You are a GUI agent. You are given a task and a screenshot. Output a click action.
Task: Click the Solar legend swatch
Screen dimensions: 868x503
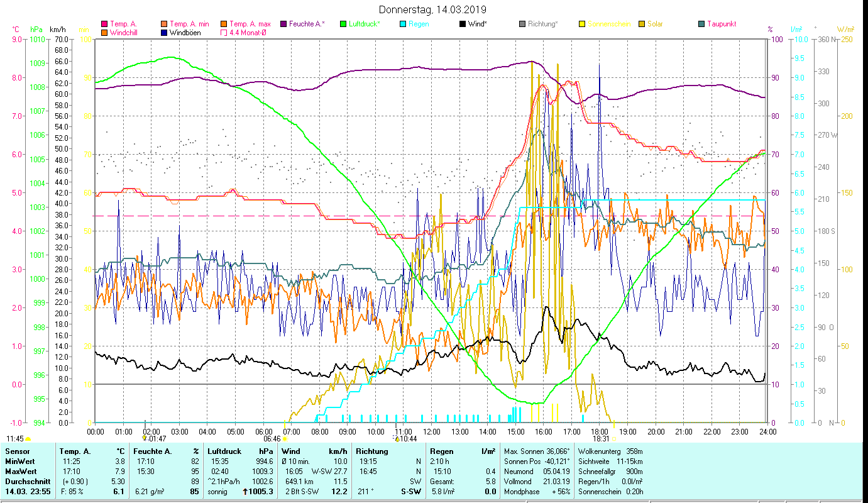(x=642, y=24)
